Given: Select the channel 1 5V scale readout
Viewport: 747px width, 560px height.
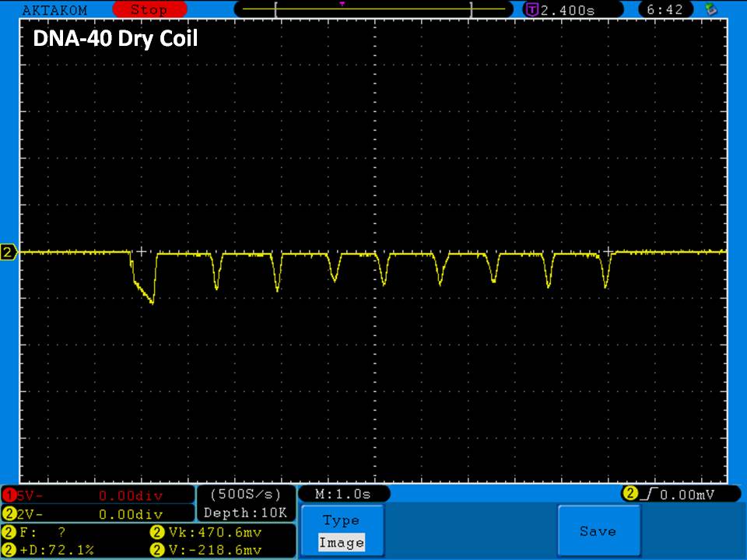Looking at the screenshot, I should pos(97,495).
